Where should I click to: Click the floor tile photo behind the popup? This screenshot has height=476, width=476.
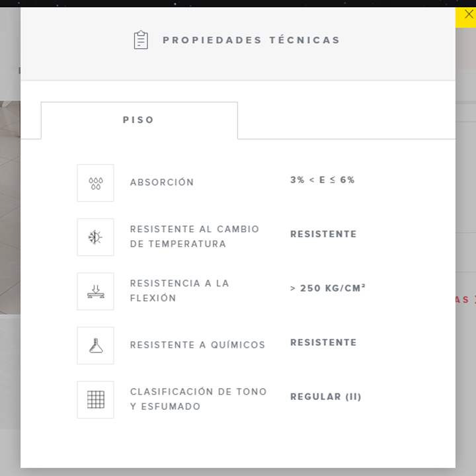(10, 208)
